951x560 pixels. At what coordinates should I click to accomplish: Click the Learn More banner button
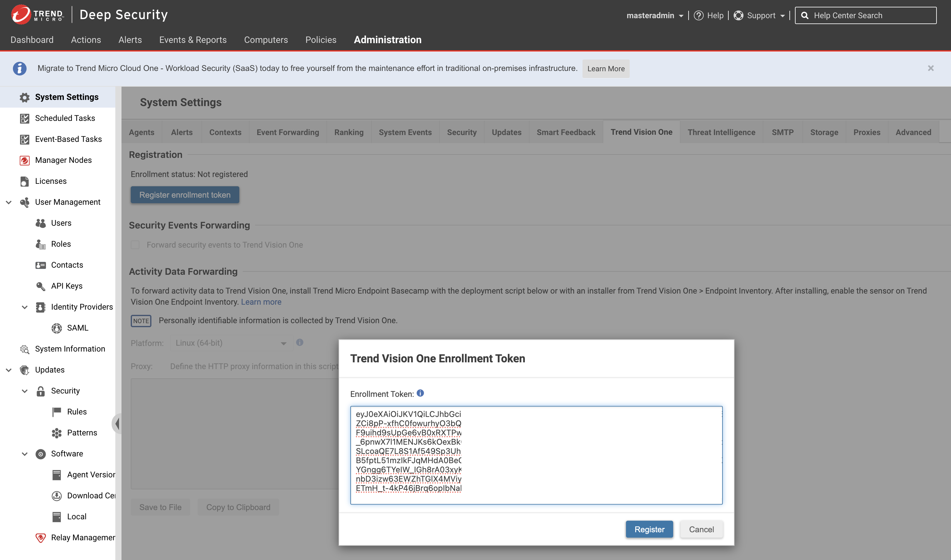tap(606, 69)
